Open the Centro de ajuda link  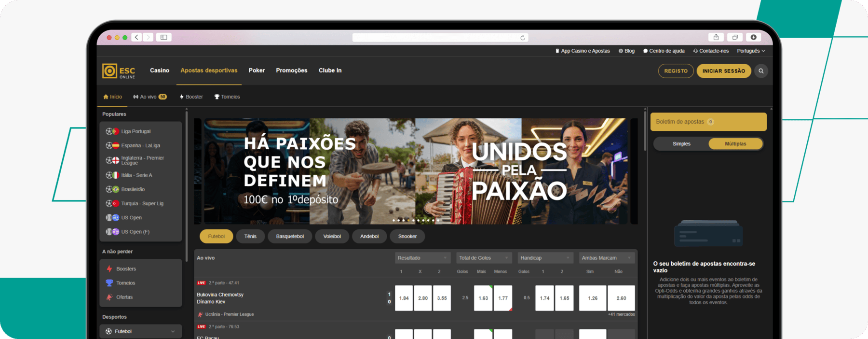(664, 51)
